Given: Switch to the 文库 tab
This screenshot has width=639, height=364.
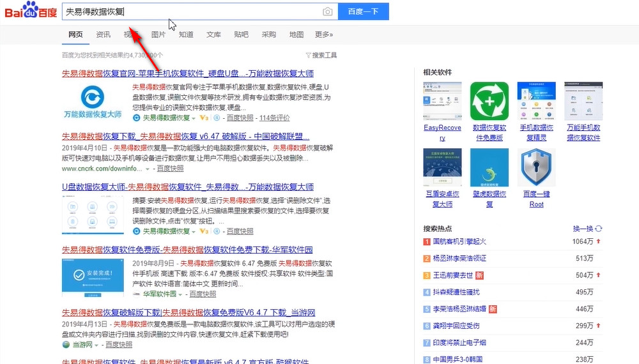Looking at the screenshot, I should 213,34.
